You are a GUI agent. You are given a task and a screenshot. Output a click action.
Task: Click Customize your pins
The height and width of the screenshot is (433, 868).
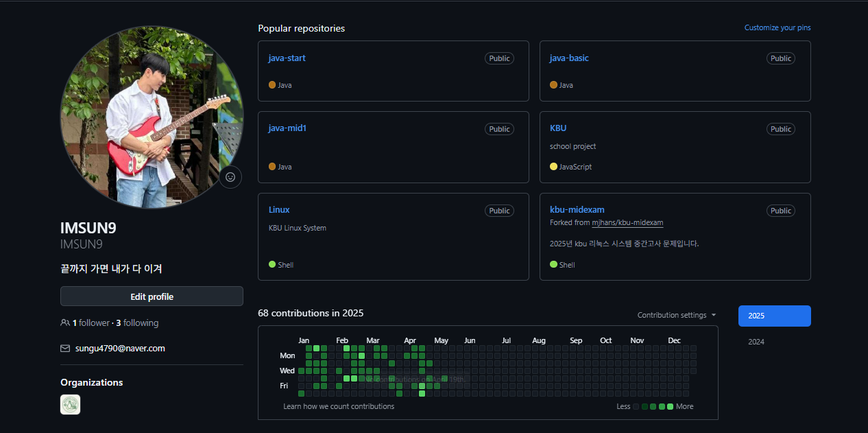(777, 27)
